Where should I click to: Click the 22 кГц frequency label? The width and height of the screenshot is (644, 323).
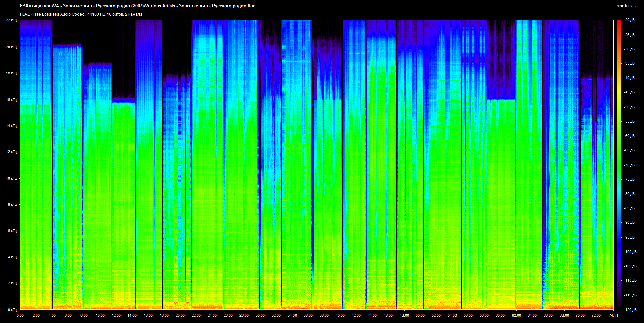tap(11, 20)
